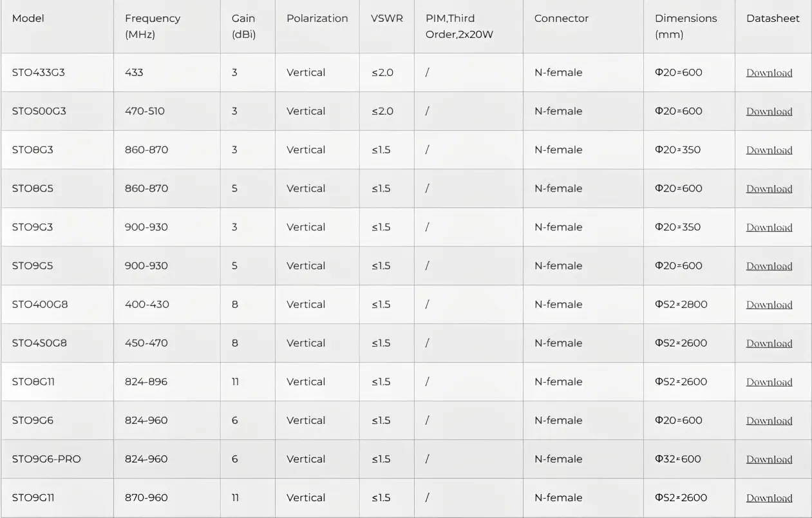Viewport: 812px width, 518px height.
Task: Click the Model column header
Action: pos(28,19)
